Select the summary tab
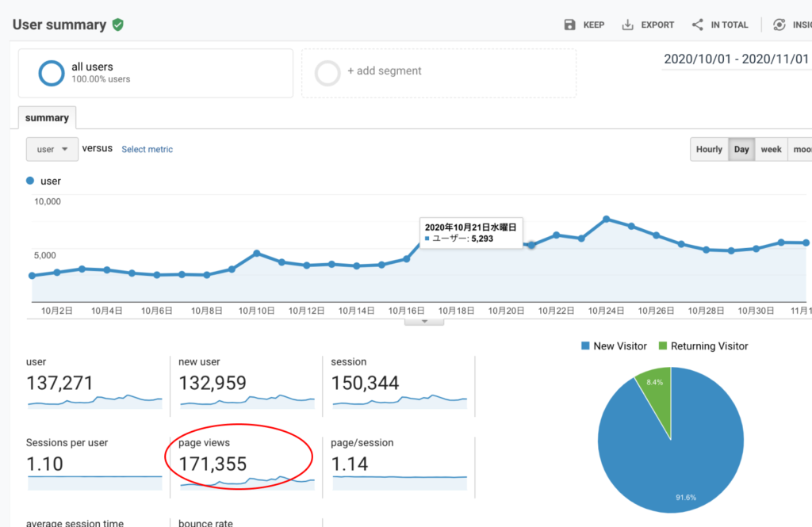The image size is (812, 527). (47, 117)
